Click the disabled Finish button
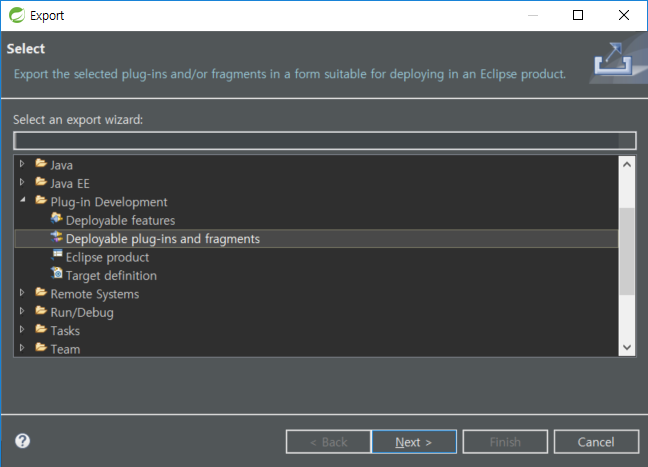 pyautogui.click(x=505, y=442)
